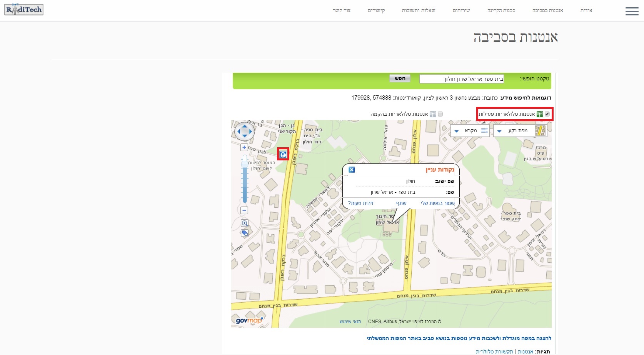Open the hamburger menu in the header
This screenshot has height=355, width=644.
pyautogui.click(x=632, y=11)
